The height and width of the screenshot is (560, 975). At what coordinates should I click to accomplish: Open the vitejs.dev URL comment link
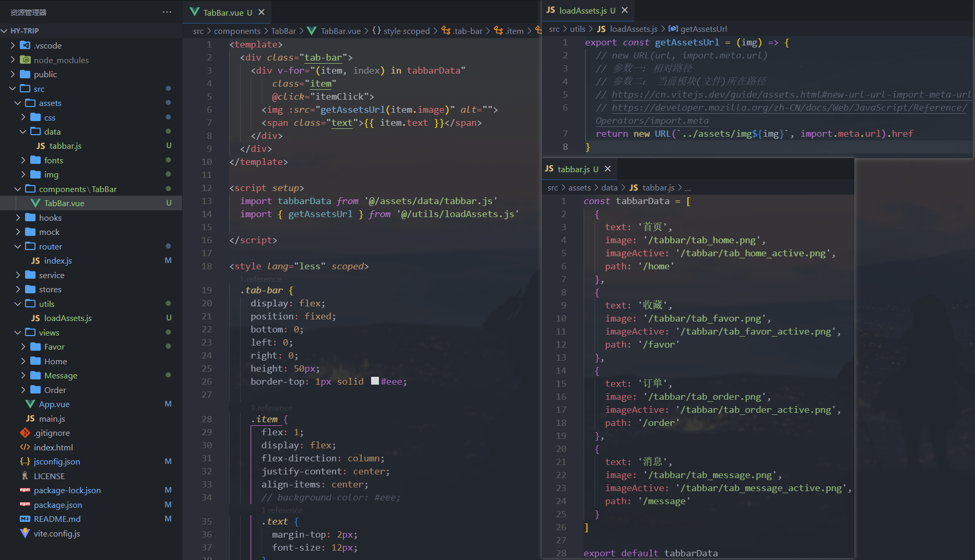tap(791, 94)
